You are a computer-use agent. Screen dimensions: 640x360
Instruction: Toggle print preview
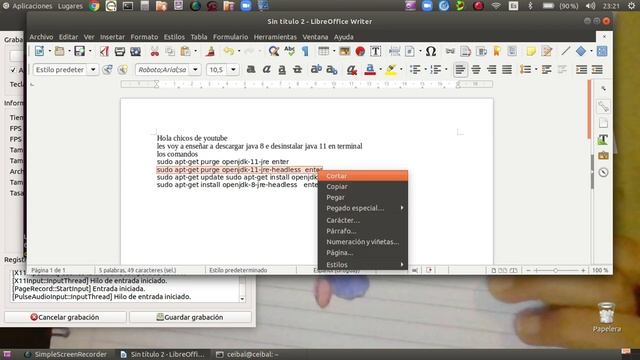[x=135, y=51]
